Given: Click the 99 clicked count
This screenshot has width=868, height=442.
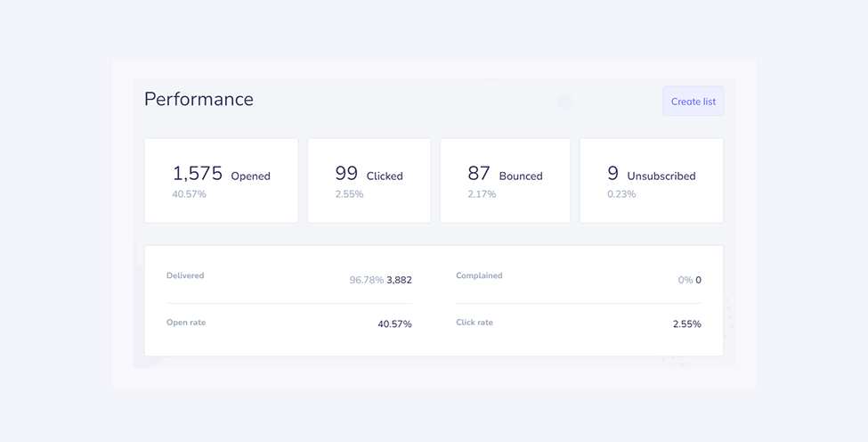Looking at the screenshot, I should (346, 174).
